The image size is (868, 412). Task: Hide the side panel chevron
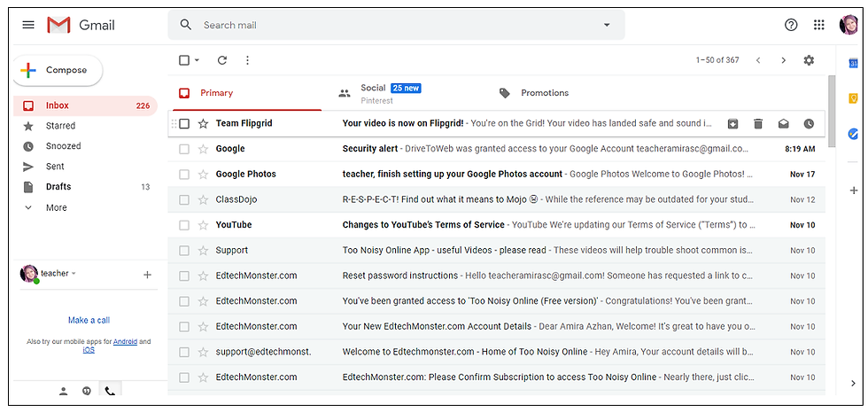pyautogui.click(x=853, y=383)
